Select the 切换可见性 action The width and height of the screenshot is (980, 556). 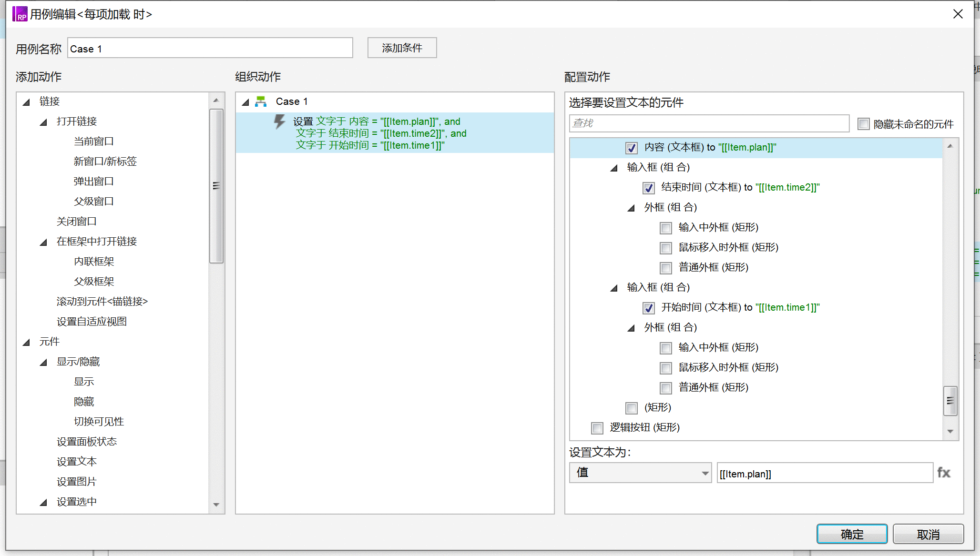click(x=99, y=422)
